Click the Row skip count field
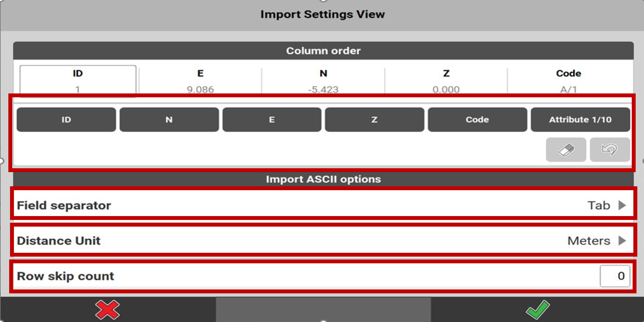The image size is (644, 322). click(614, 276)
